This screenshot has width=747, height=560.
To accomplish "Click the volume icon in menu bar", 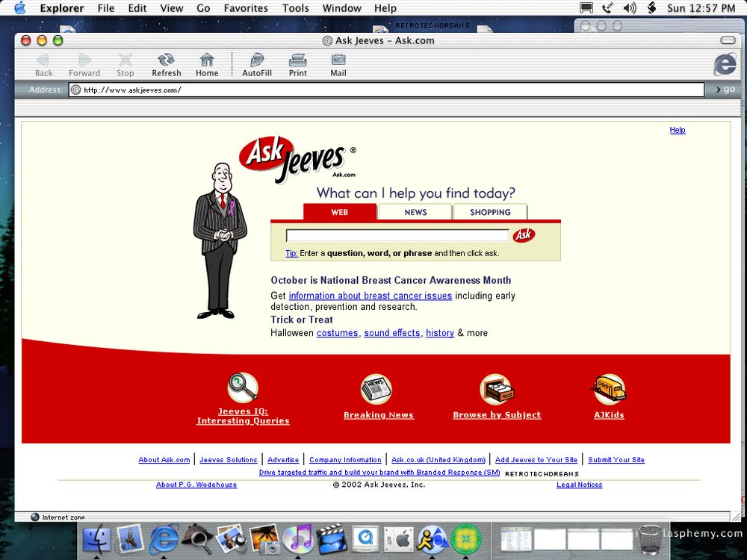I will [630, 7].
